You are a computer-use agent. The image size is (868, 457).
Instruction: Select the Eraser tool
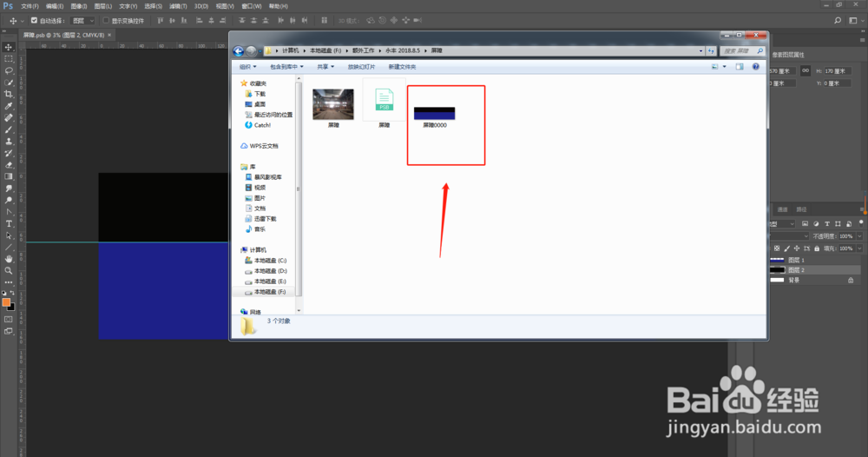[9, 164]
